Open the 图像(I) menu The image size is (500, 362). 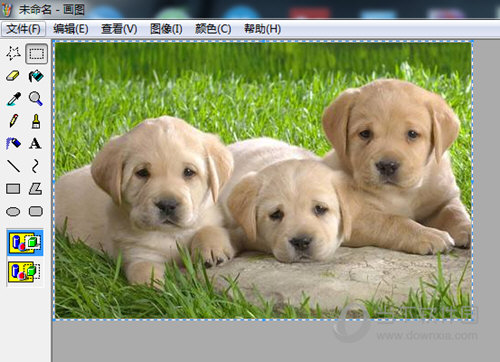pos(166,29)
